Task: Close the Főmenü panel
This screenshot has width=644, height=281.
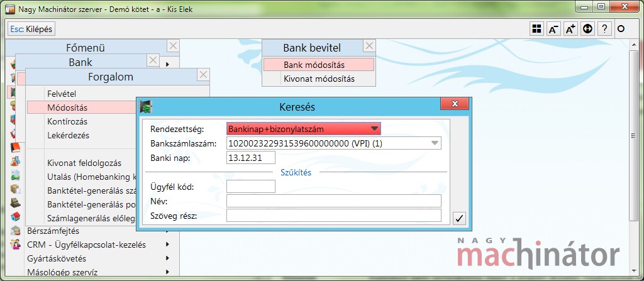Action: coord(173,46)
